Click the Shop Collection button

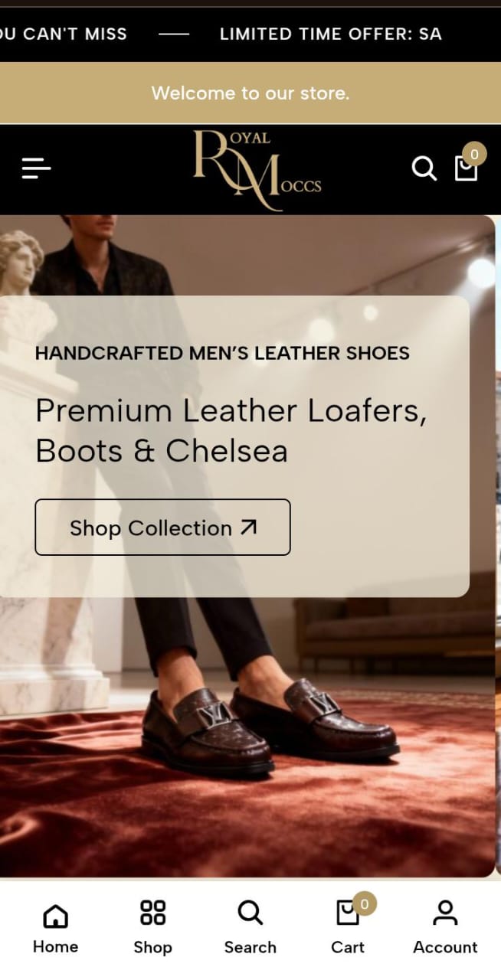click(x=162, y=527)
